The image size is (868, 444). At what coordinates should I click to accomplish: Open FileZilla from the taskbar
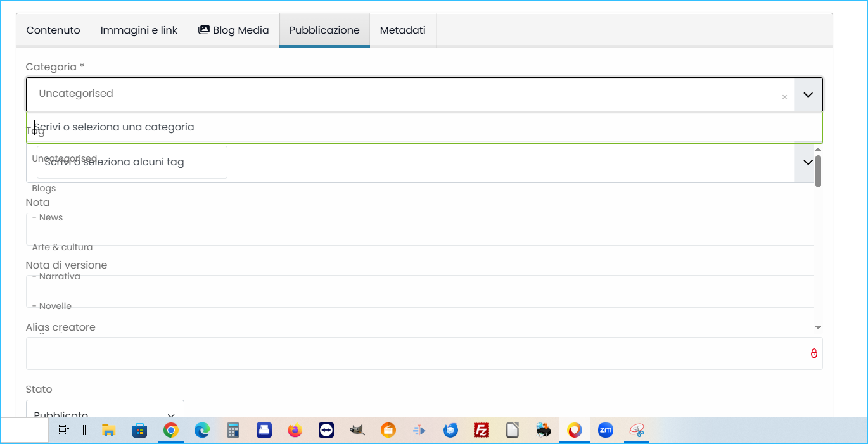click(482, 431)
